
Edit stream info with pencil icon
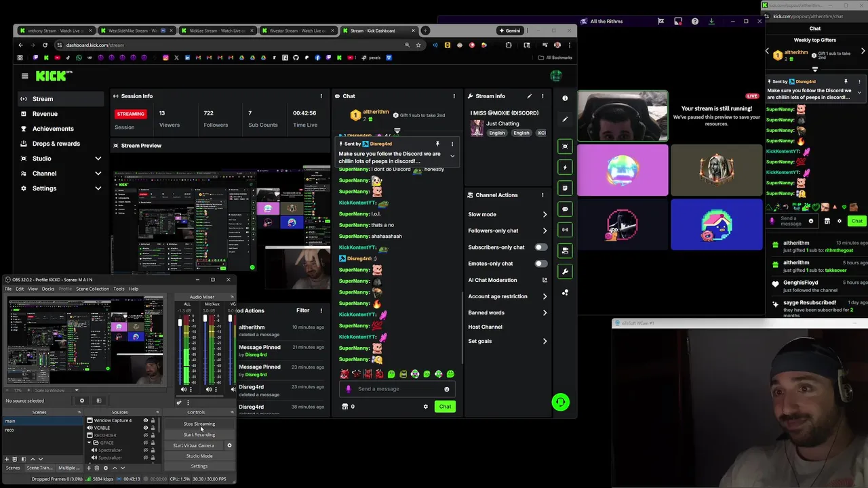(529, 96)
